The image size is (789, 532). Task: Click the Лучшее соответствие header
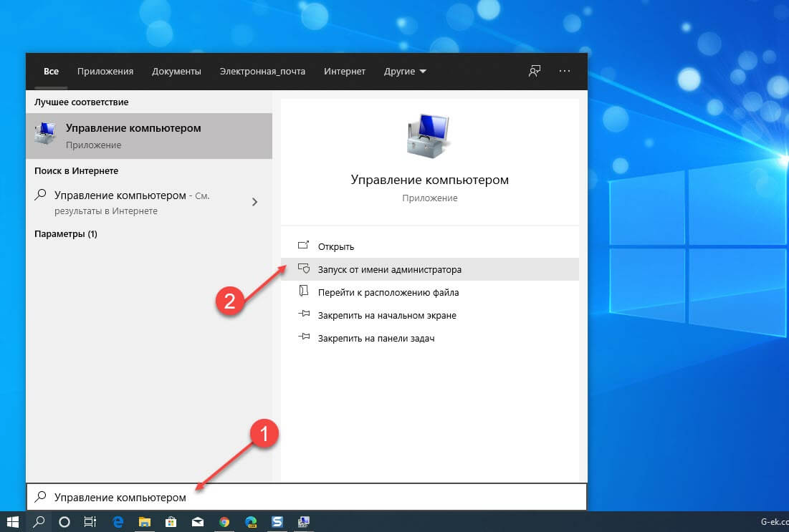82,102
